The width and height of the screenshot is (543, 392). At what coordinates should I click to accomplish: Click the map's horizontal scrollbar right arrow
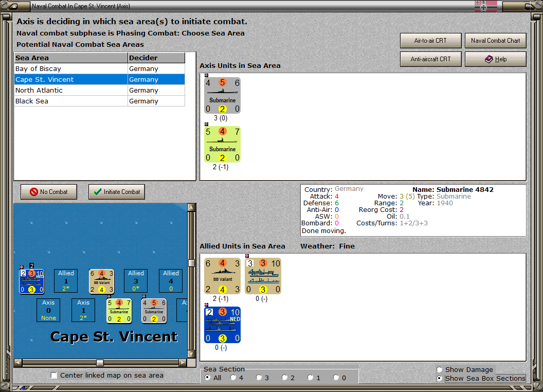(x=183, y=363)
